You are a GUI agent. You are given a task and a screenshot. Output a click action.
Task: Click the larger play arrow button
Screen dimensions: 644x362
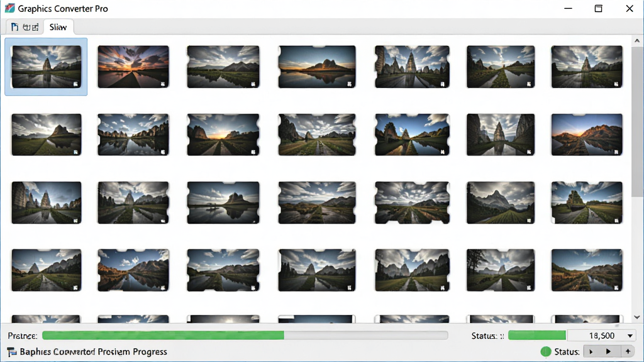click(x=608, y=352)
